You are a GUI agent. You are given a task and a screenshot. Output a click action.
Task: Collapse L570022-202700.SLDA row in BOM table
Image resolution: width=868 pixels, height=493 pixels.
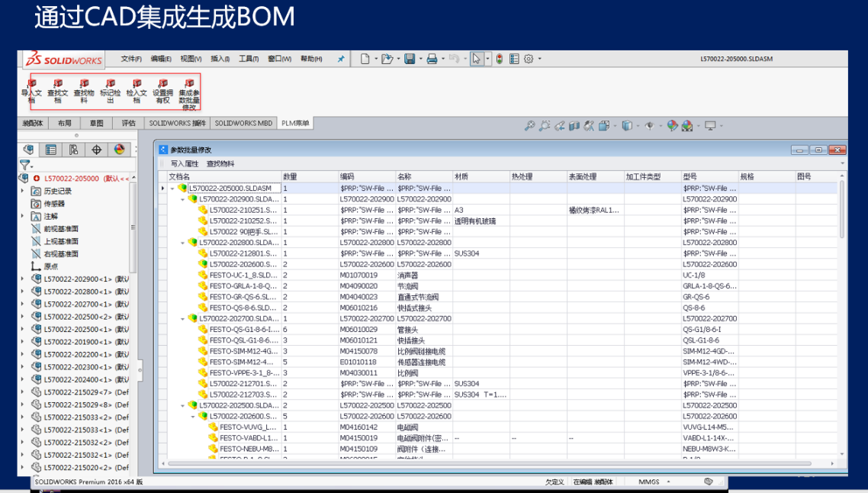click(183, 319)
